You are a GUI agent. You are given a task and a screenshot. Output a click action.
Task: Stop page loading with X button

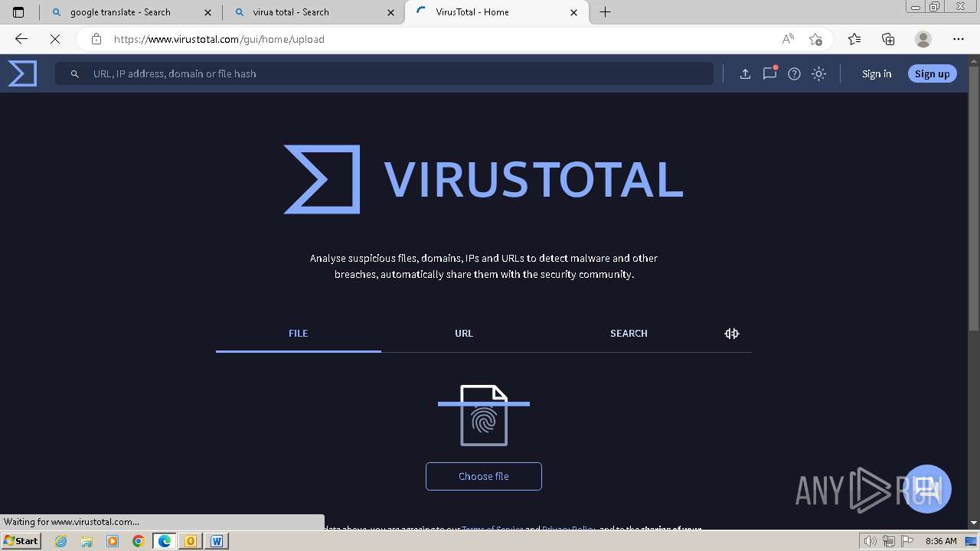[x=55, y=39]
